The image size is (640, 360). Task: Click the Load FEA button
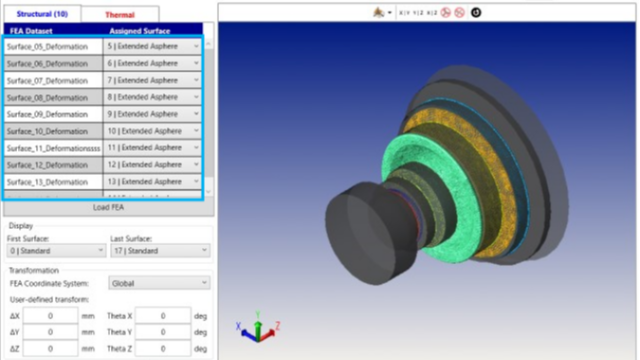(109, 207)
